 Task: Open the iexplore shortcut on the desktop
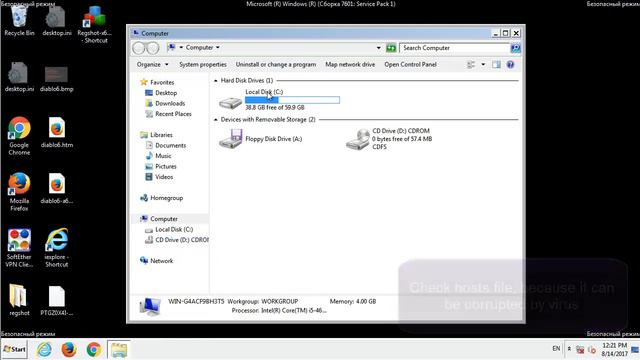click(x=57, y=248)
